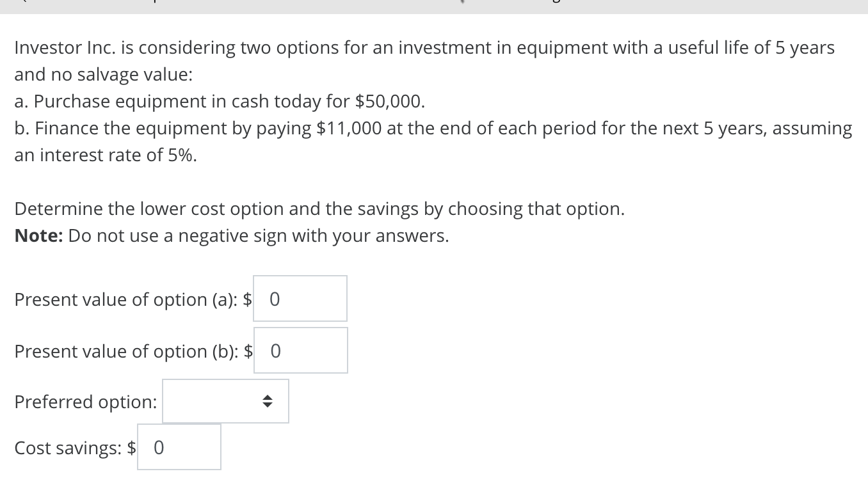Viewport: 868px width, 499px height.
Task: Click the gray toolbar at the top
Action: click(x=434, y=5)
